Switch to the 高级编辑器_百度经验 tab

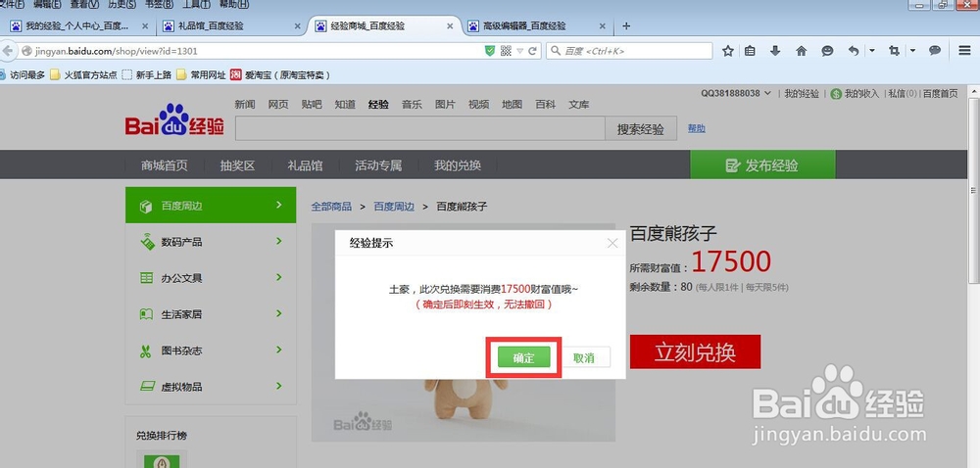coord(537,26)
